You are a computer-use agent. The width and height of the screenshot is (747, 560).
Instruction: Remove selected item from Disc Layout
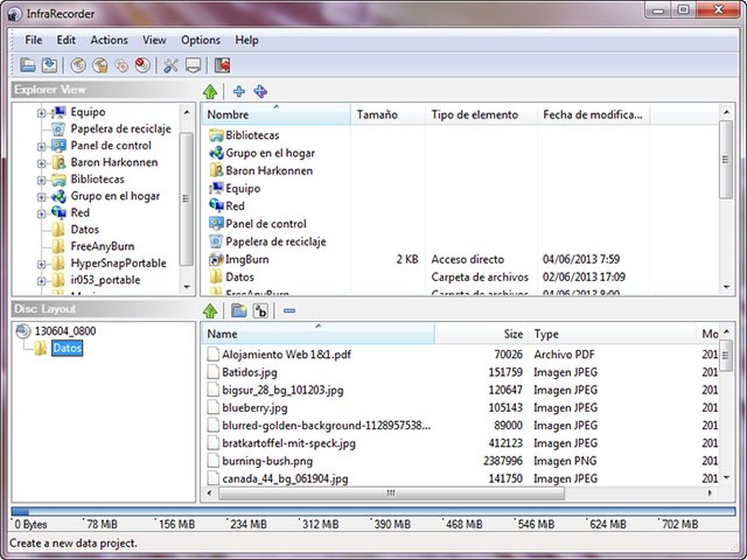pyautogui.click(x=290, y=310)
